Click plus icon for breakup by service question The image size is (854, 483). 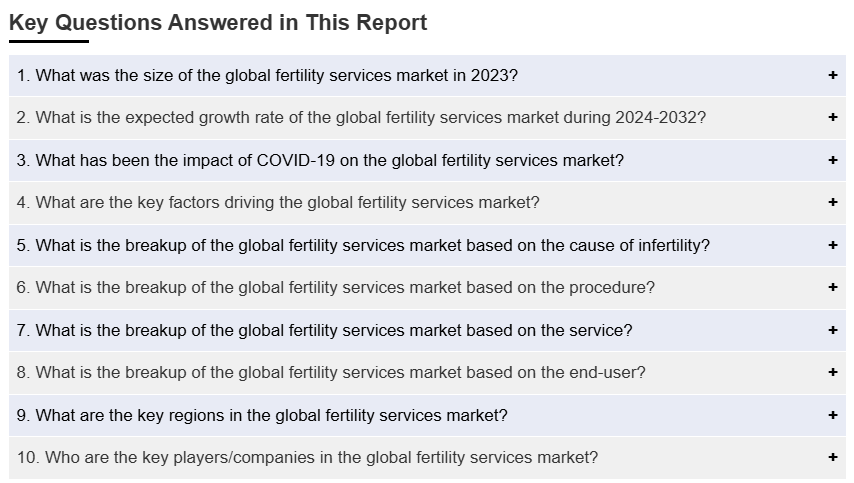[832, 330]
